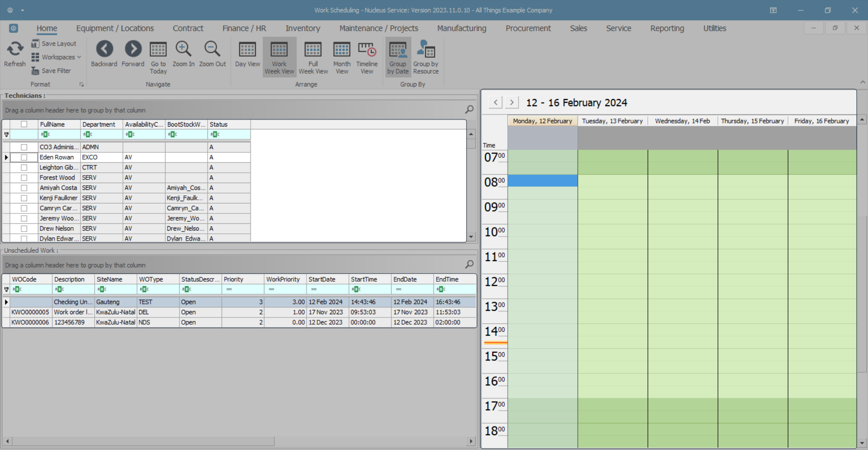Open the Priority column filter operator
The height and width of the screenshot is (450, 868).
229,289
